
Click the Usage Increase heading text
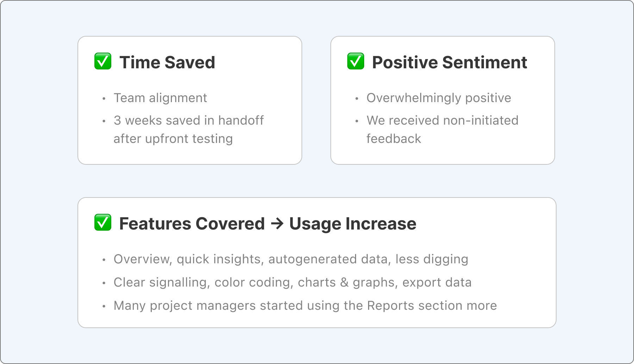tap(353, 224)
